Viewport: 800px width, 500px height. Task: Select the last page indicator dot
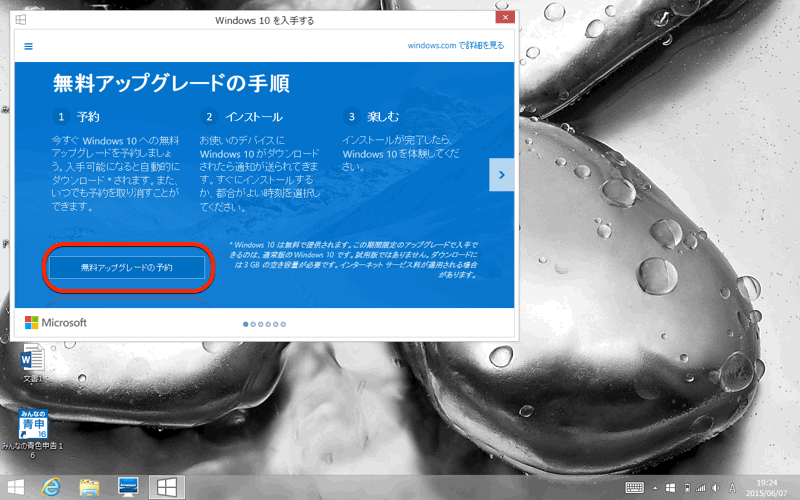click(283, 324)
